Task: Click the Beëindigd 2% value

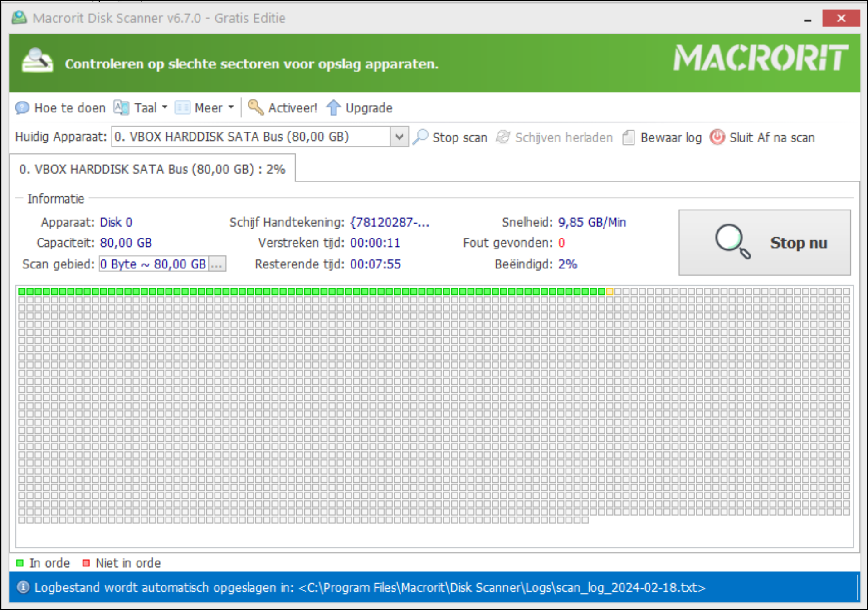Action: point(567,264)
